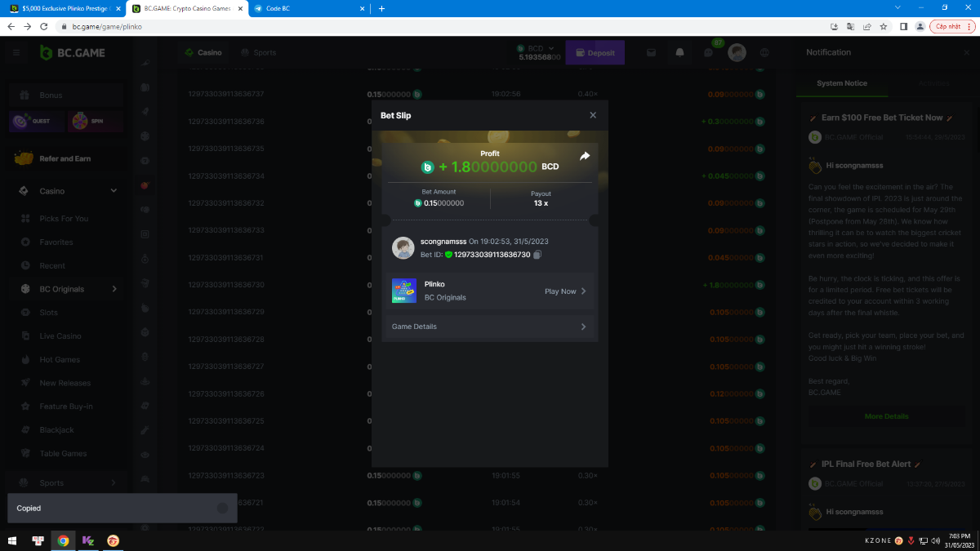Close the Bet Slip dialog
This screenshot has height=551, width=980.
593,115
